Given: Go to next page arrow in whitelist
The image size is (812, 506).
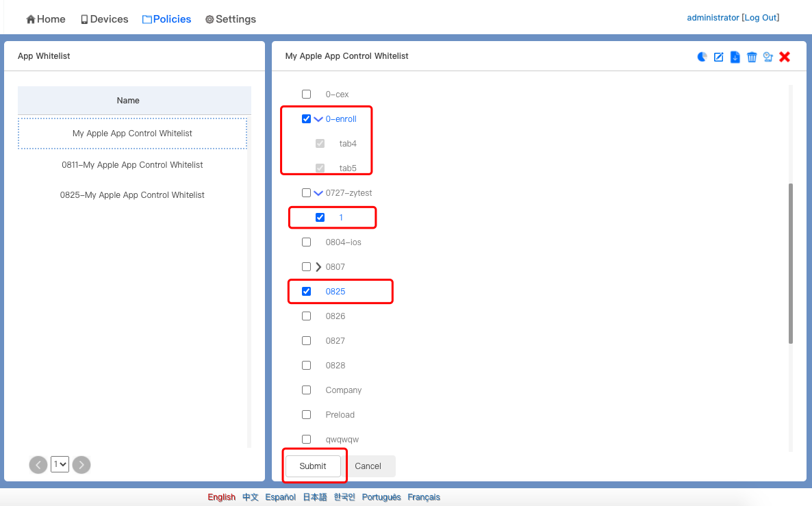Looking at the screenshot, I should pos(81,465).
